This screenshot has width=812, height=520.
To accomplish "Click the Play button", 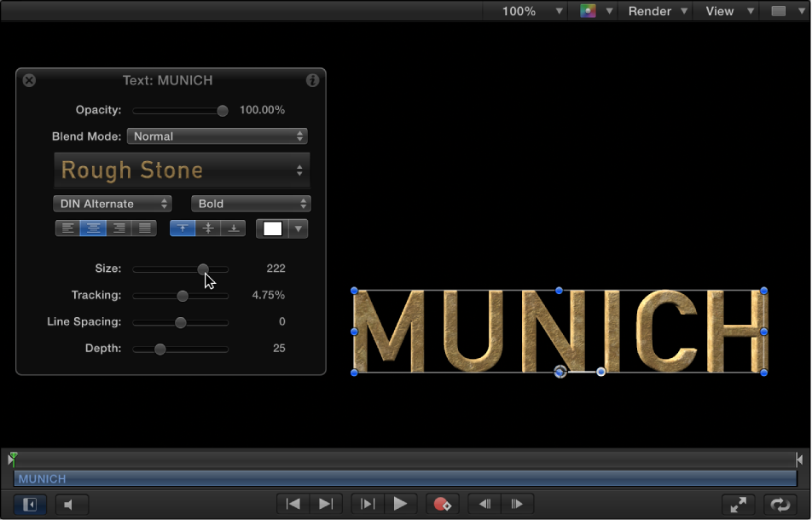I will (x=401, y=505).
